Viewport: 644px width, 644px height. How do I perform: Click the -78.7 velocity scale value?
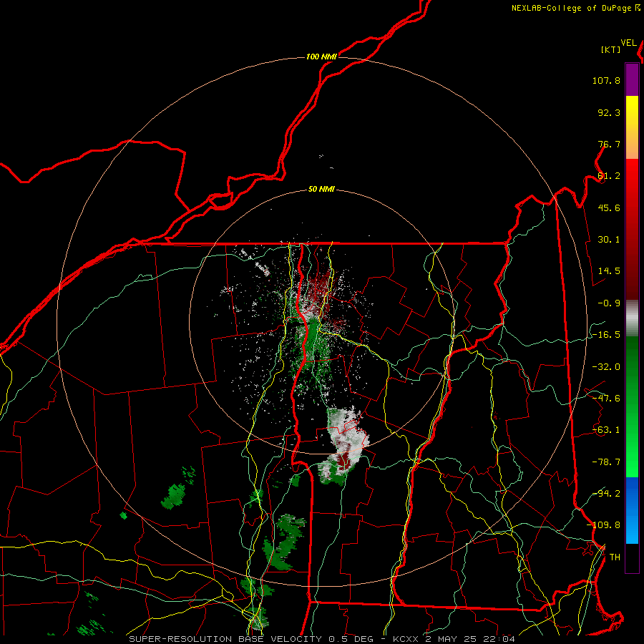(606, 462)
